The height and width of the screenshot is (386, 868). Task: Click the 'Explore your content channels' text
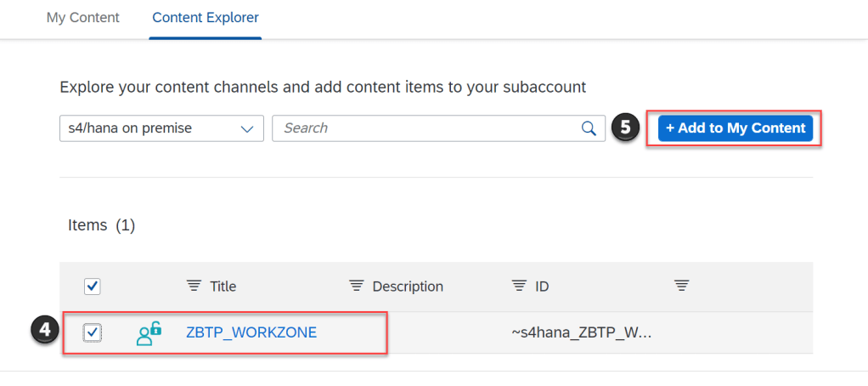pos(323,87)
